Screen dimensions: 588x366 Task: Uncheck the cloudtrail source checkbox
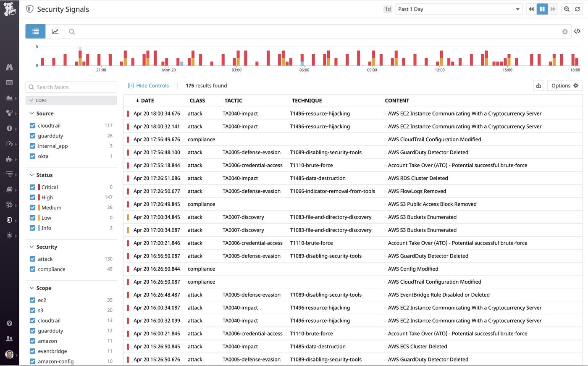click(32, 126)
